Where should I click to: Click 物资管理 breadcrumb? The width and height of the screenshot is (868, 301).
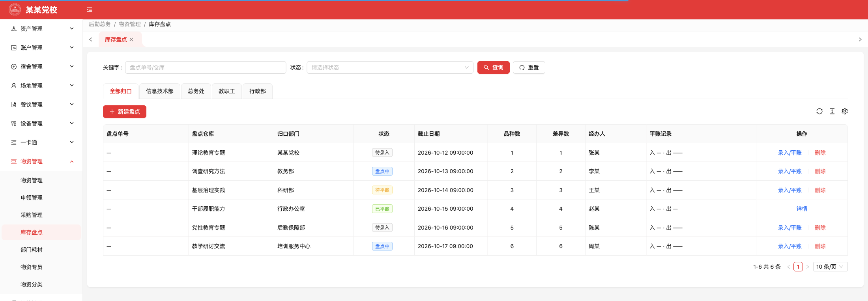[x=130, y=24]
